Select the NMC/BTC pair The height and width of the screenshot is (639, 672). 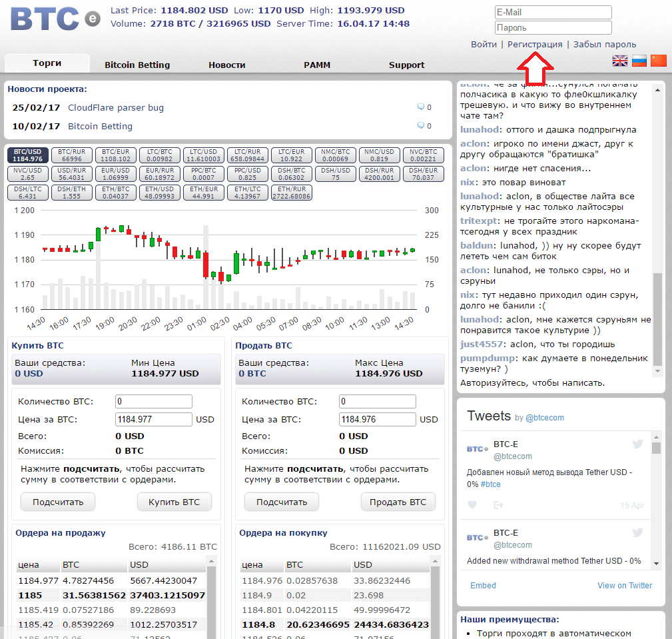[336, 155]
